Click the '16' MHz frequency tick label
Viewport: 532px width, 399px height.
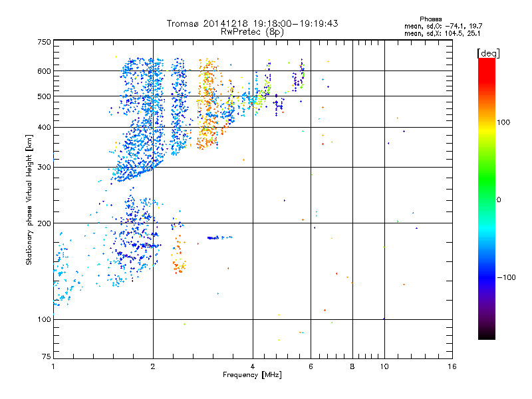(452, 366)
